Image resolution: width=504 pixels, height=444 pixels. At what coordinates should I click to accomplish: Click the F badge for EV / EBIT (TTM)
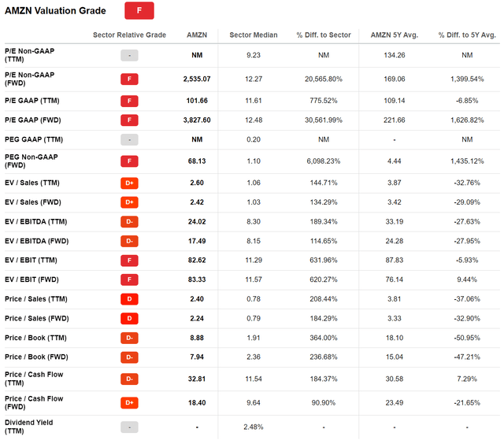click(129, 261)
